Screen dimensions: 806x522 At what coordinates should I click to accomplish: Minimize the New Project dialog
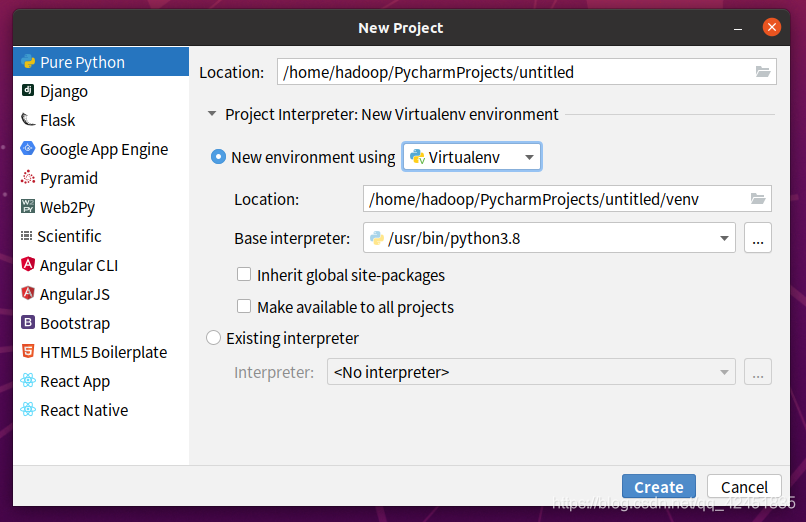(738, 28)
